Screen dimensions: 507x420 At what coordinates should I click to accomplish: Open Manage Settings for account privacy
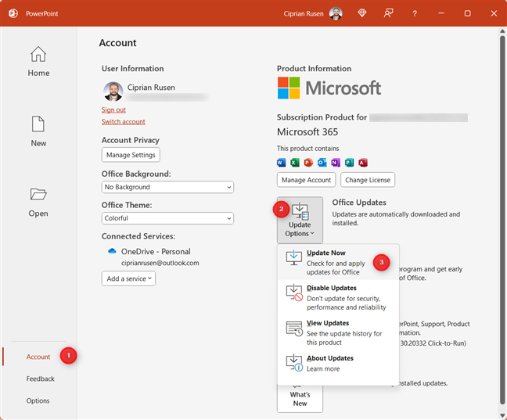pyautogui.click(x=131, y=155)
